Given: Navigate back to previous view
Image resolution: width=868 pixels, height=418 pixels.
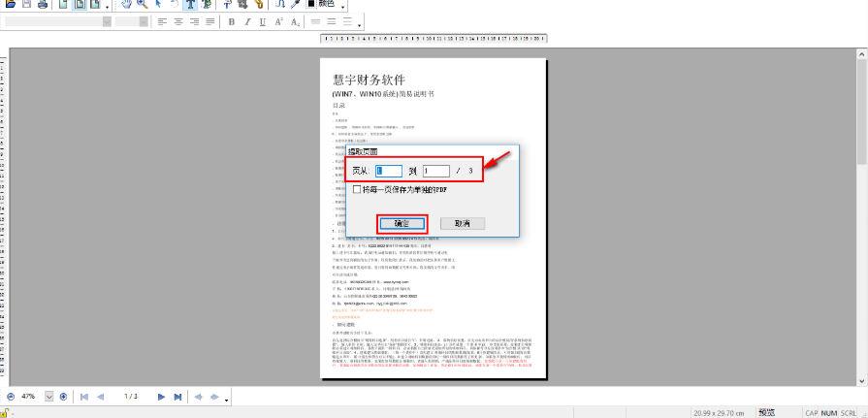Looking at the screenshot, I should tap(199, 397).
